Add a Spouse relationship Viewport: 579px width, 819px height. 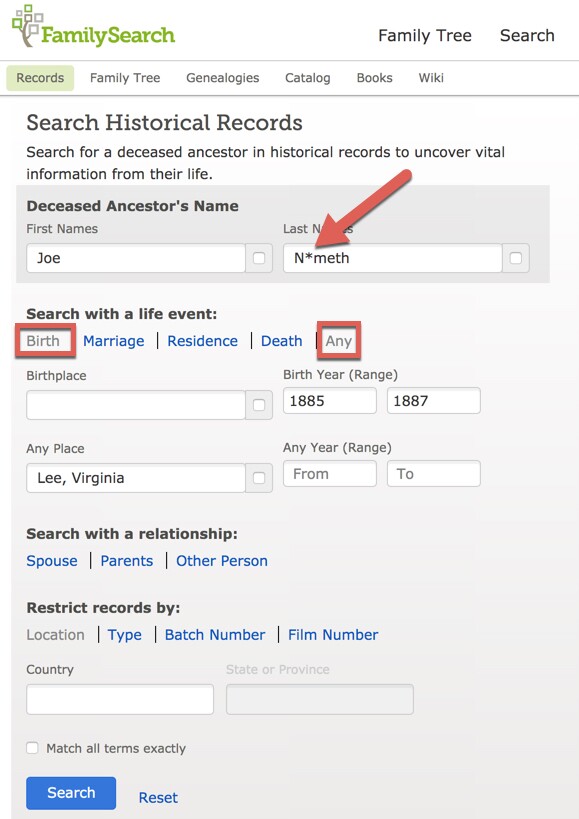click(x=51, y=561)
